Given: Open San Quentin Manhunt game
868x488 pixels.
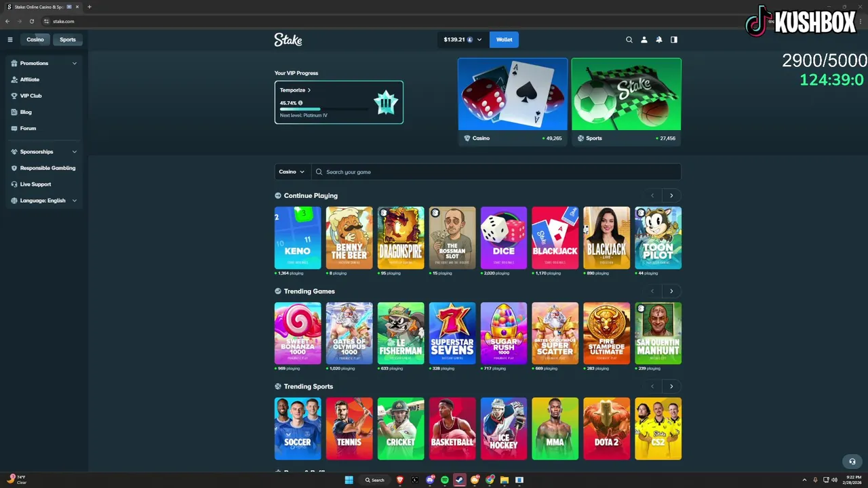Looking at the screenshot, I should coord(658,333).
